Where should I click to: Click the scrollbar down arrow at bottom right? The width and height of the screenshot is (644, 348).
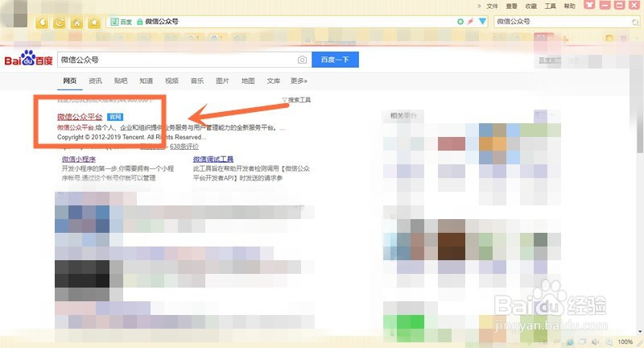[x=640, y=331]
